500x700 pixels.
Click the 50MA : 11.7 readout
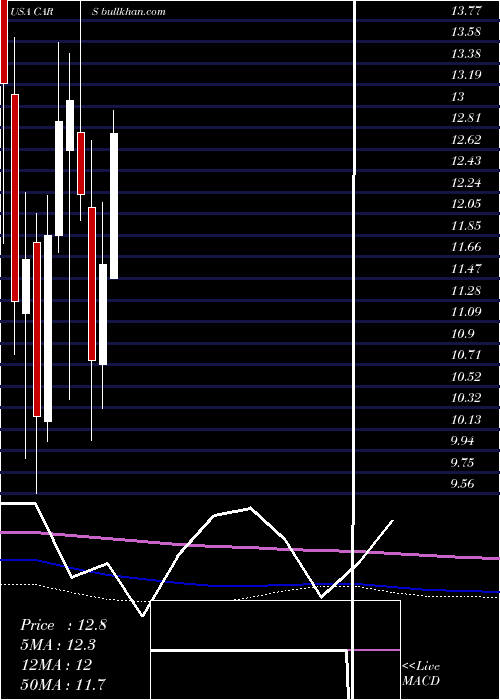(63, 684)
